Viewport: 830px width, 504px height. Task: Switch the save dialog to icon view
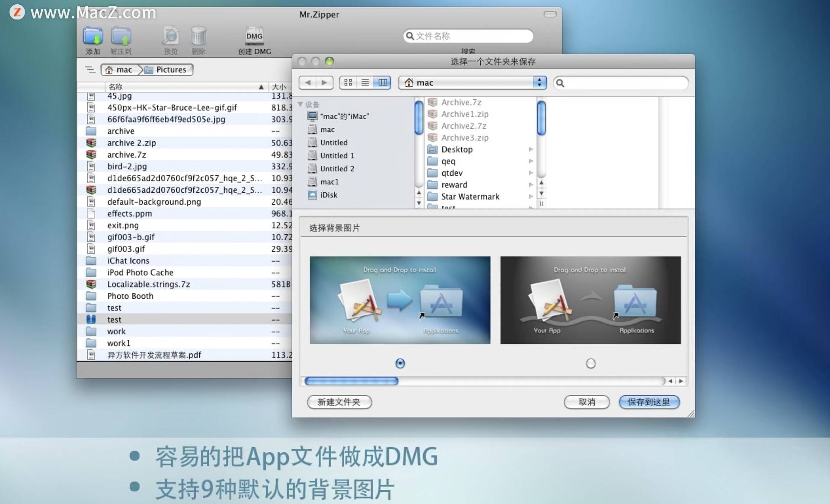point(348,82)
